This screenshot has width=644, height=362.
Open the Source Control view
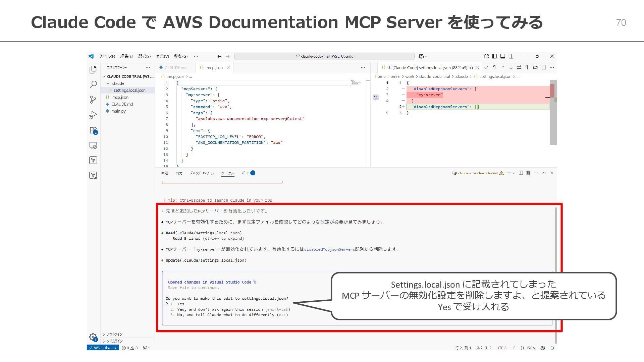click(x=93, y=100)
